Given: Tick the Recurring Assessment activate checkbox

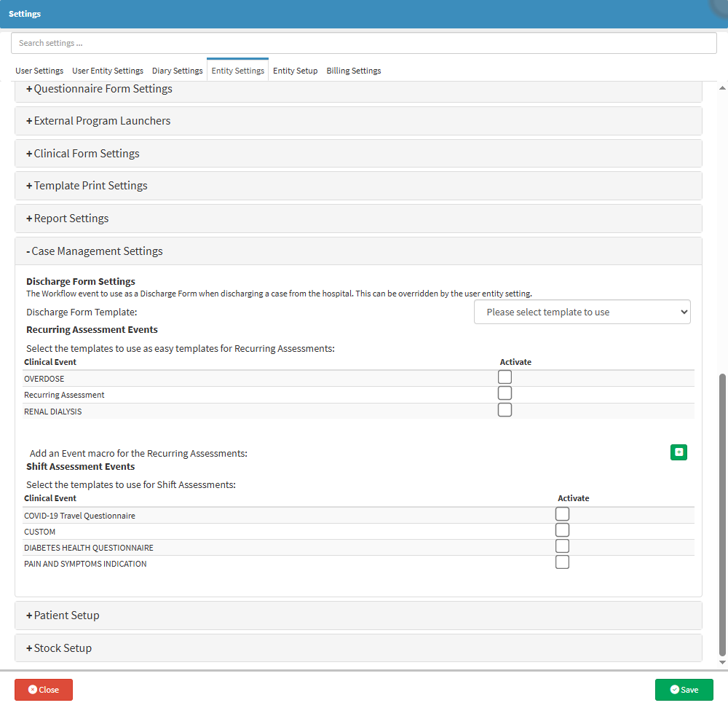Looking at the screenshot, I should 505,393.
